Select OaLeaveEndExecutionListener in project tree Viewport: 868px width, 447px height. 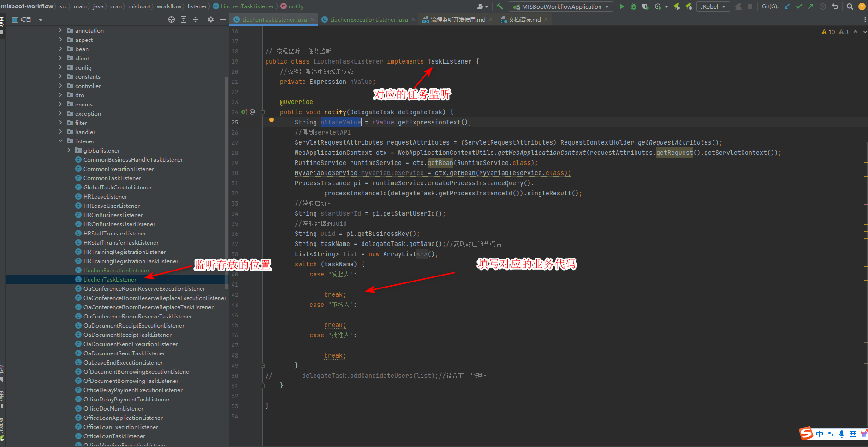[x=123, y=362]
